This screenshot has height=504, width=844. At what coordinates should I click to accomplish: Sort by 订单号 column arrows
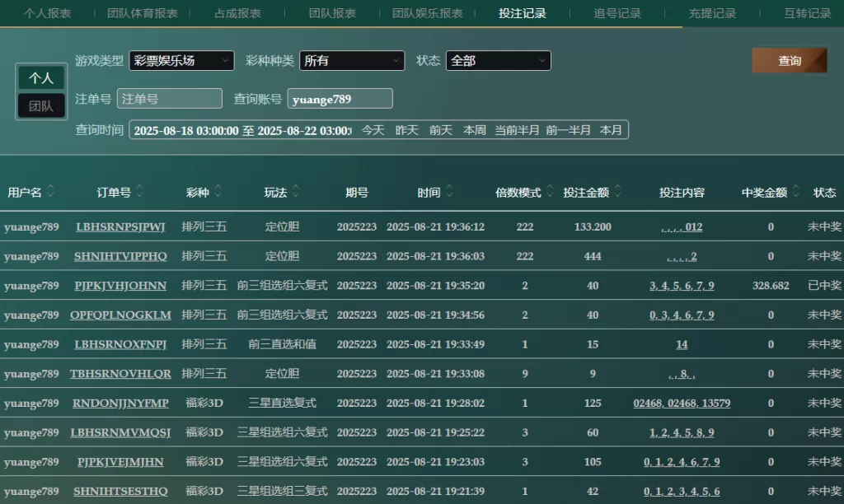(x=140, y=191)
